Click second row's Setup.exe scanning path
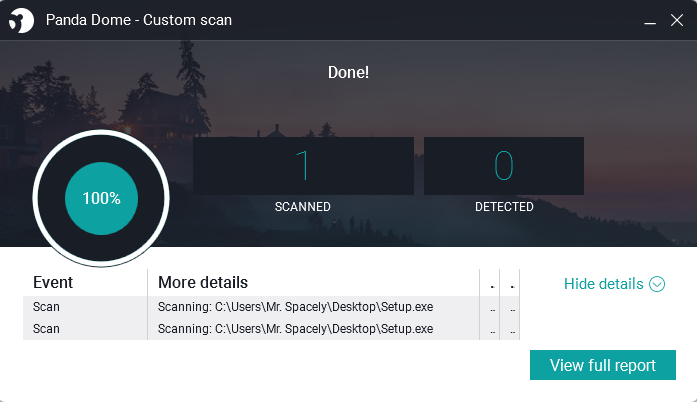The height and width of the screenshot is (402, 697). coord(295,328)
